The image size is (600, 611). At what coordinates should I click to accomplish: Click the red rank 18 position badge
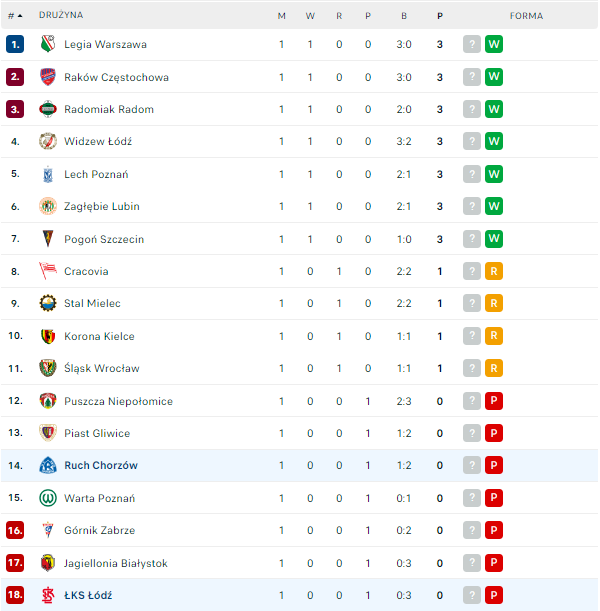pos(14,595)
